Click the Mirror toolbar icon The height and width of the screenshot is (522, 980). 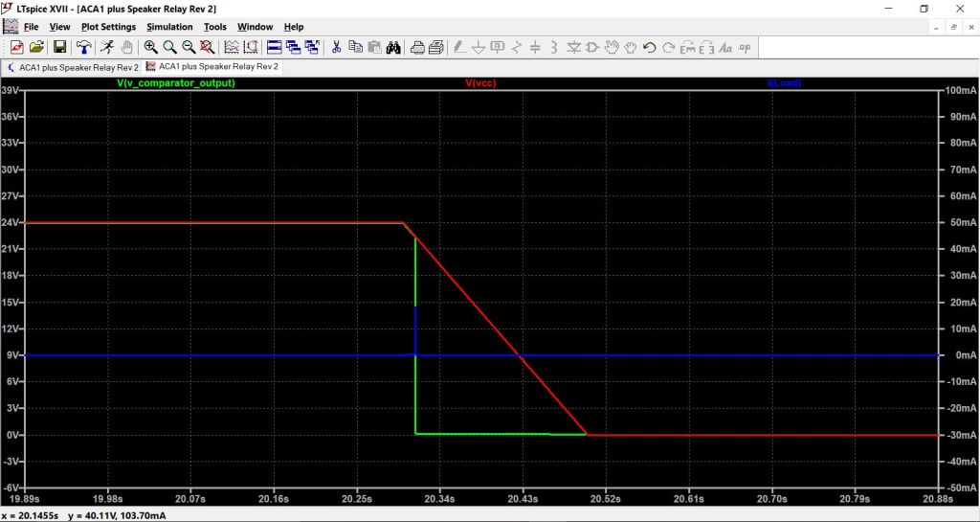pyautogui.click(x=706, y=48)
